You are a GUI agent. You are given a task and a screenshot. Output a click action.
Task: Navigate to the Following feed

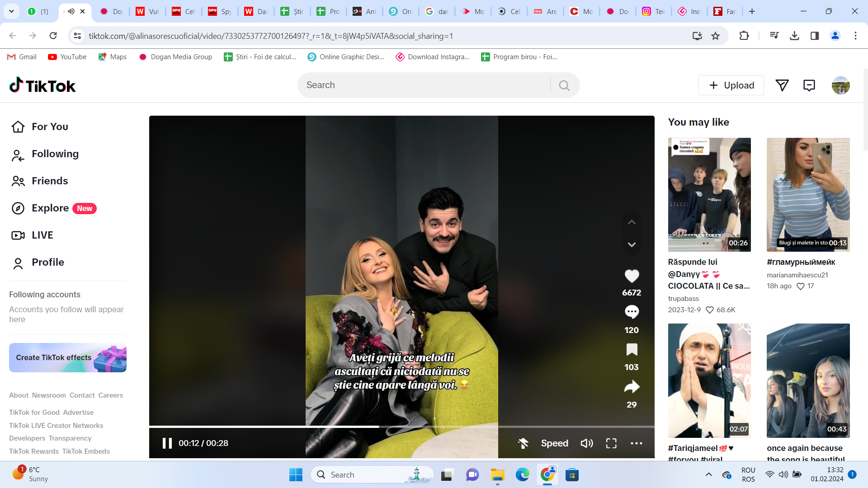(x=55, y=154)
